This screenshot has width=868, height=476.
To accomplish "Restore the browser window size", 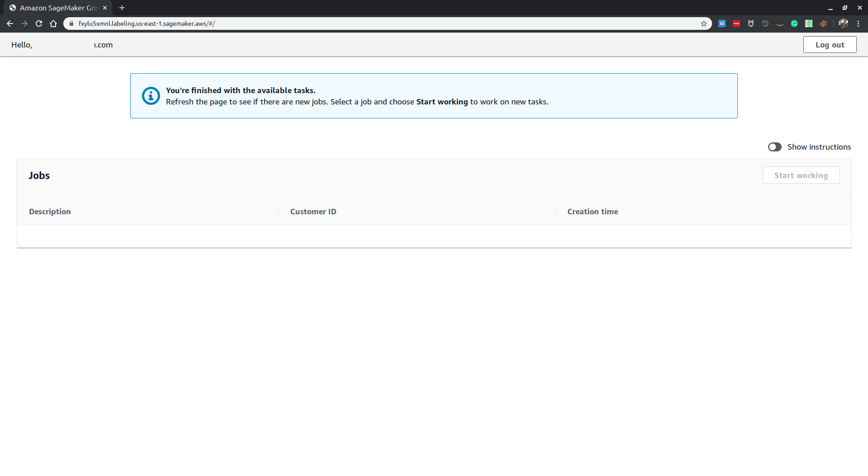I will tap(844, 8).
